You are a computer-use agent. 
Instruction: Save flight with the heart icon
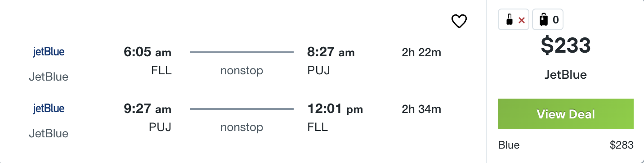pos(459,21)
